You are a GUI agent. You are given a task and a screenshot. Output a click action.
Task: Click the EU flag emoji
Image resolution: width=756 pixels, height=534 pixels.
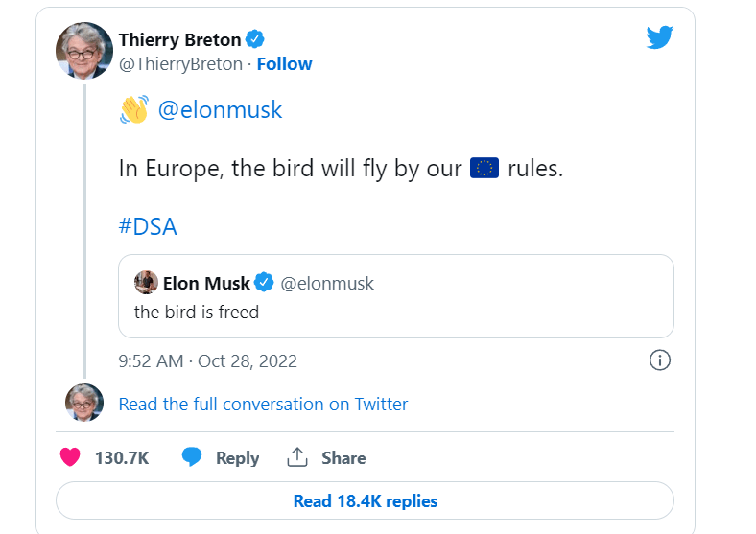484,169
